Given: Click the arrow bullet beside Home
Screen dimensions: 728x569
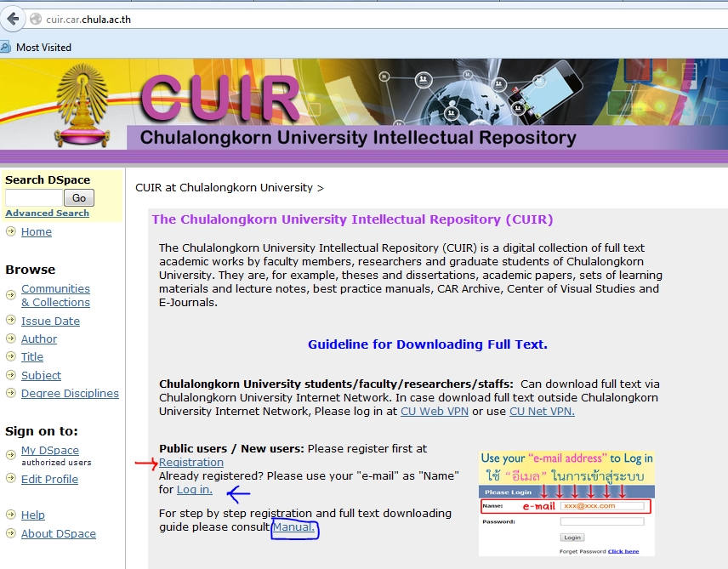Looking at the screenshot, I should click(x=11, y=231).
